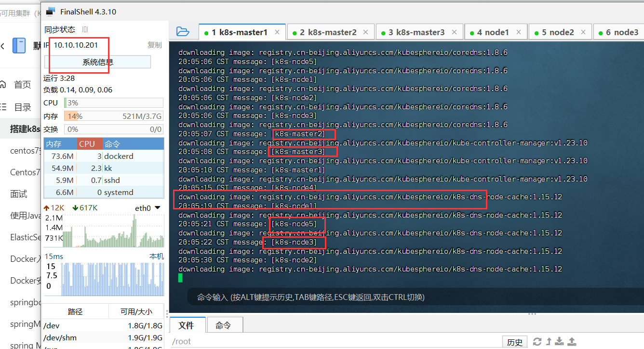The width and height of the screenshot is (644, 349).
Task: Click the sync layout icon beside 同步状态
Action: 85,29
